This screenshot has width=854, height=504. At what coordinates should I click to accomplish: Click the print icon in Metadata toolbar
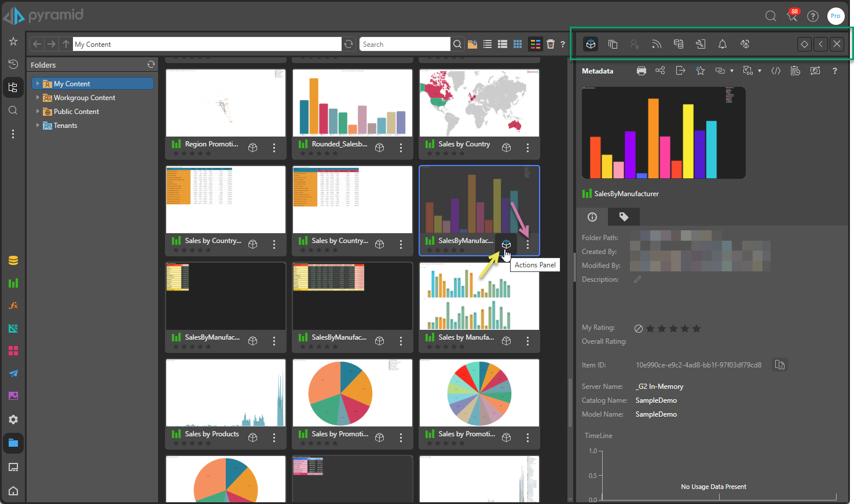(642, 71)
